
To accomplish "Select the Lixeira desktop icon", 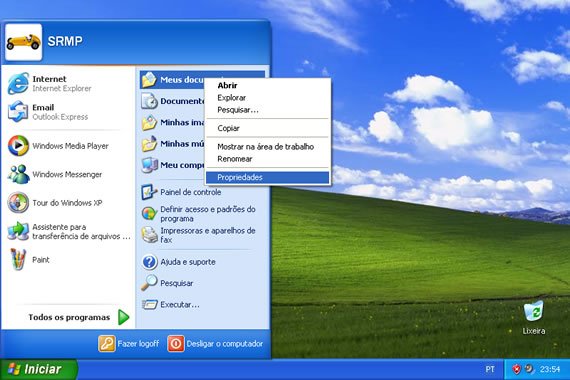I will coord(534,311).
